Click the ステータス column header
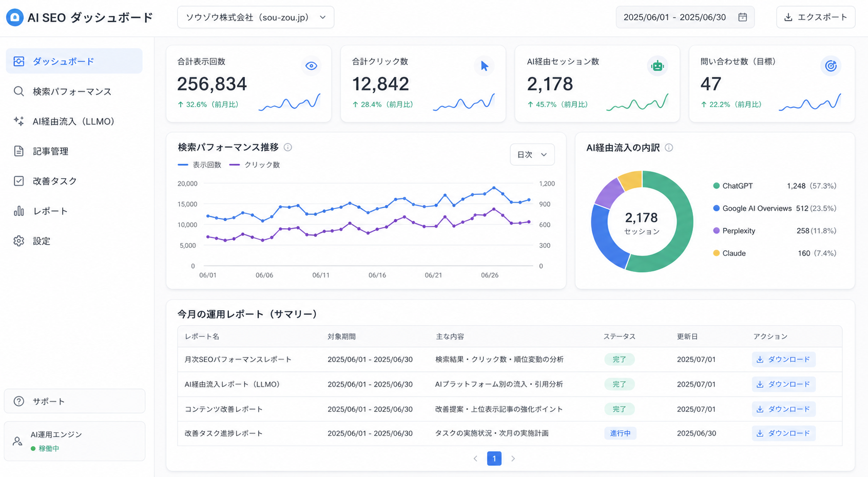The width and height of the screenshot is (868, 477). click(x=620, y=336)
